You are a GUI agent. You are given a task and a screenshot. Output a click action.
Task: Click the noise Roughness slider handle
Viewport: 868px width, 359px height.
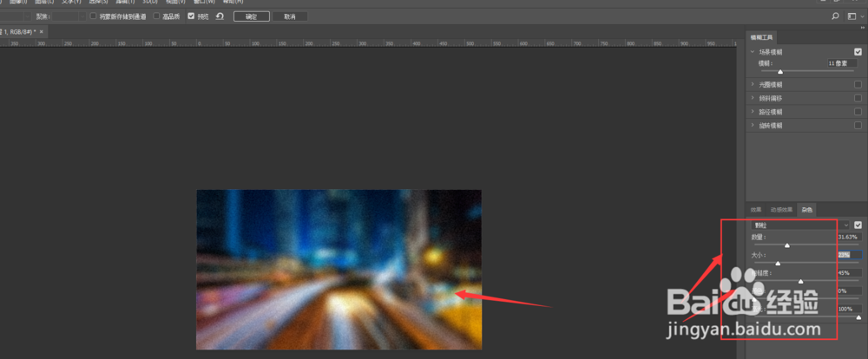(x=800, y=282)
